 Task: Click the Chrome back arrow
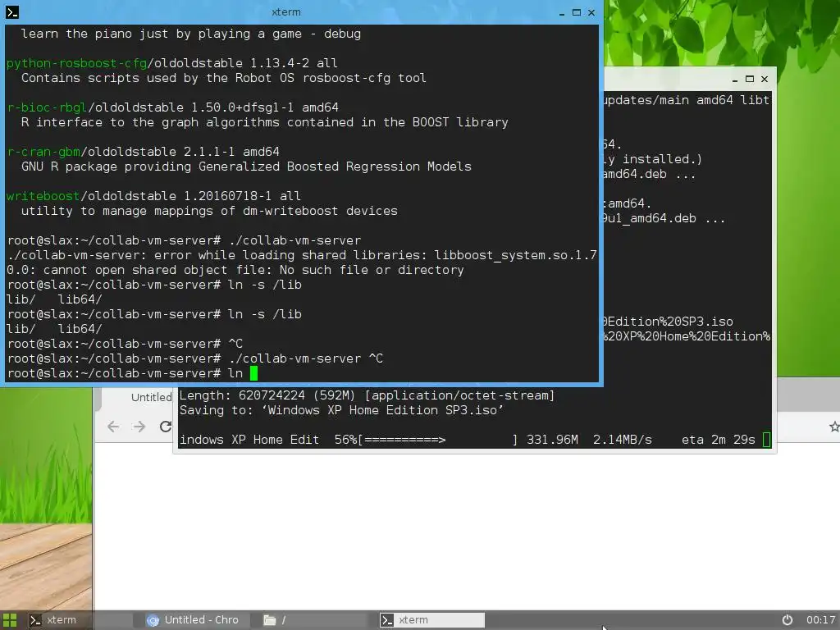(x=113, y=427)
